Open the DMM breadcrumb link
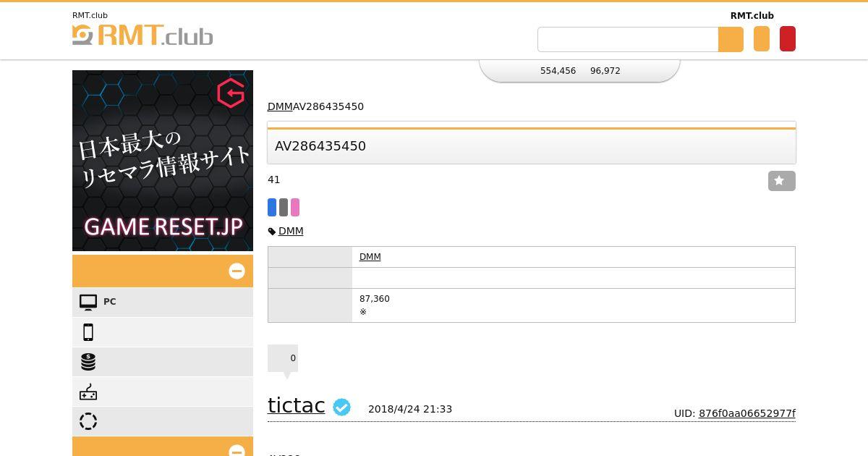 (x=280, y=106)
